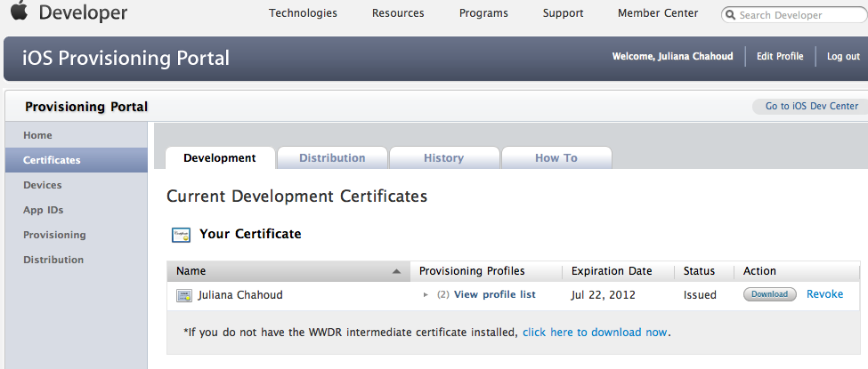Click certificate icon beside Juliana Chahoud
Image resolution: width=868 pixels, height=369 pixels.
pos(184,295)
